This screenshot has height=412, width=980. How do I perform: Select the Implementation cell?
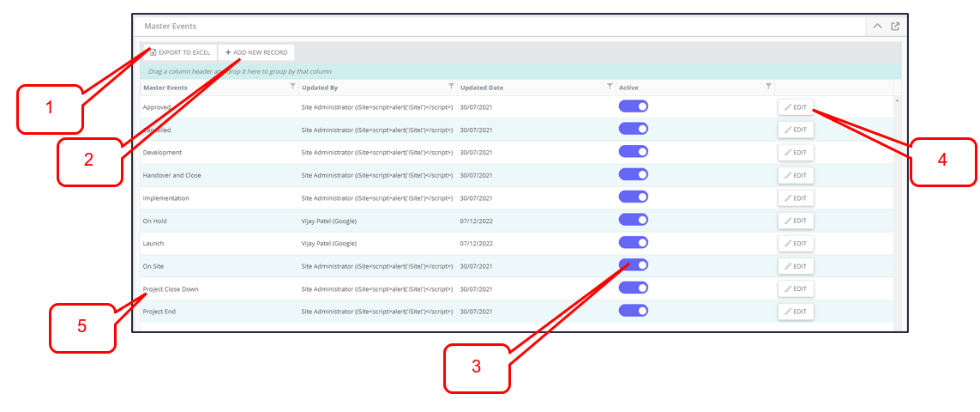coord(165,198)
